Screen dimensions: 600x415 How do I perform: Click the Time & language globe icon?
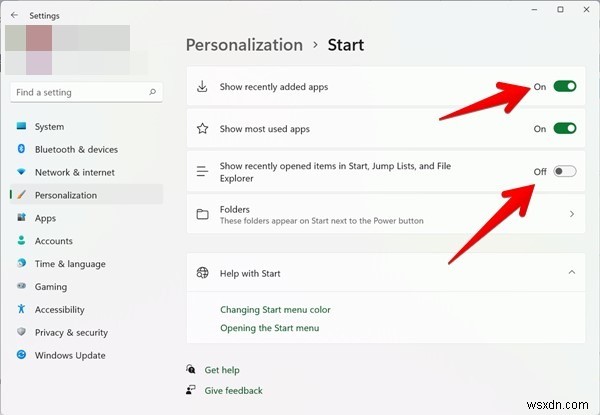(x=21, y=263)
